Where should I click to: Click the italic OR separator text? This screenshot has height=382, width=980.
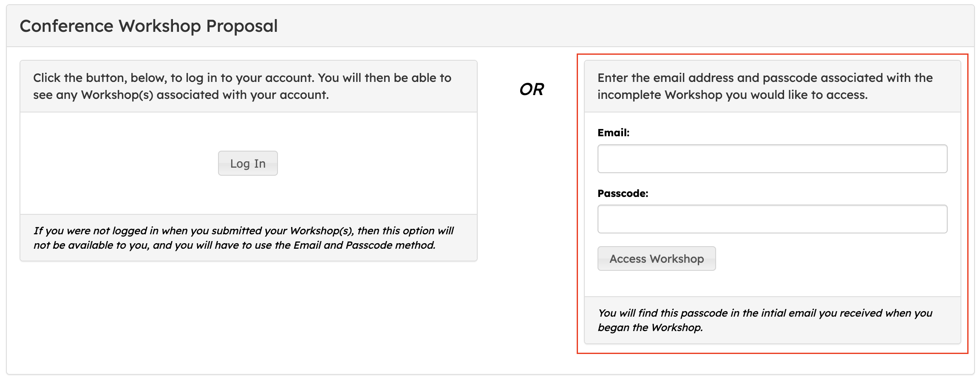pyautogui.click(x=531, y=89)
